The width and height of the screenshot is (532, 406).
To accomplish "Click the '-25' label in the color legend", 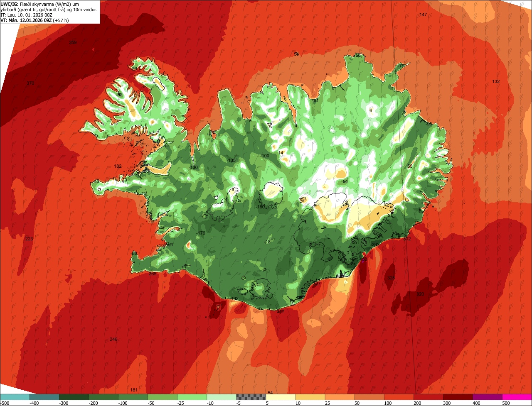I will click(182, 403).
